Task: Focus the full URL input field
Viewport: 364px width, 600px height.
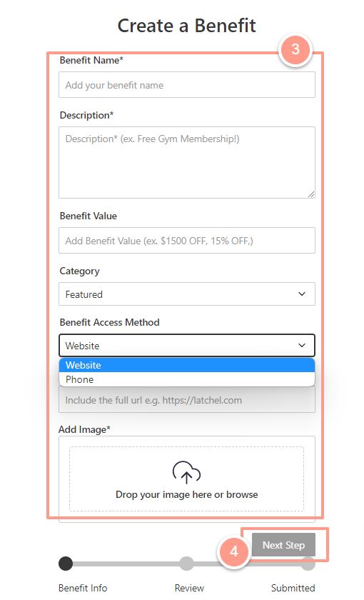Action: pyautogui.click(x=186, y=400)
